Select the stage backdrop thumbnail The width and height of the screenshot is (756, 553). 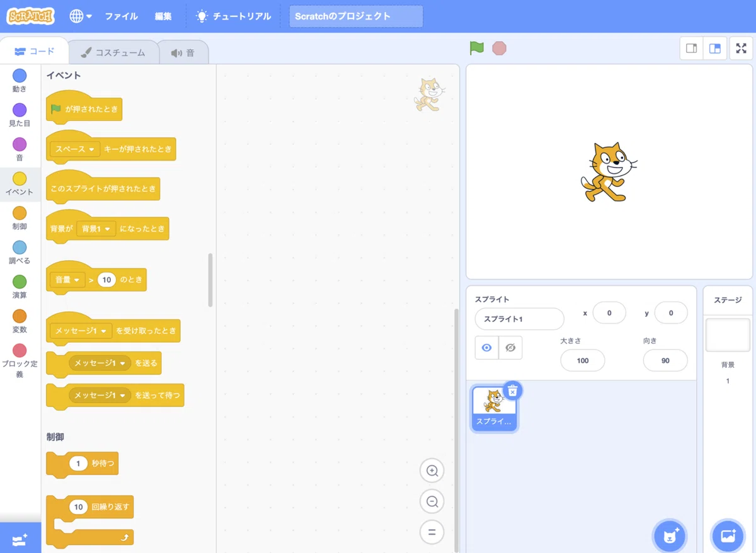point(728,334)
